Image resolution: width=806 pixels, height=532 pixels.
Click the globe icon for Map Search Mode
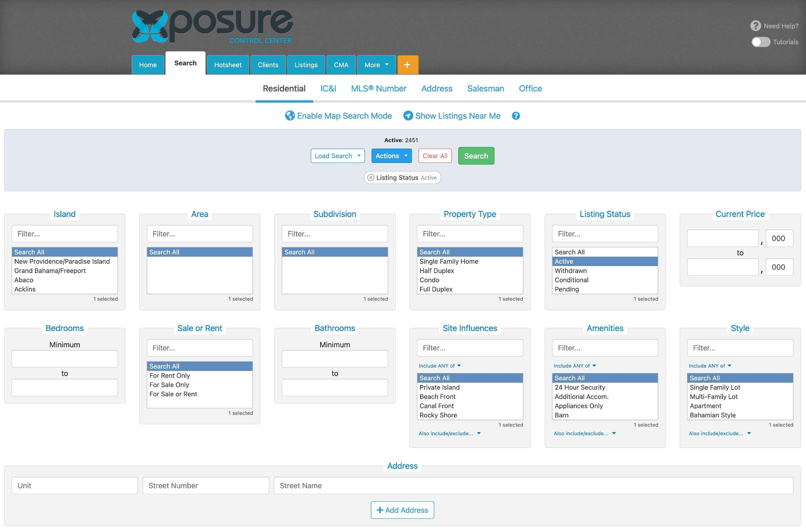tap(290, 116)
